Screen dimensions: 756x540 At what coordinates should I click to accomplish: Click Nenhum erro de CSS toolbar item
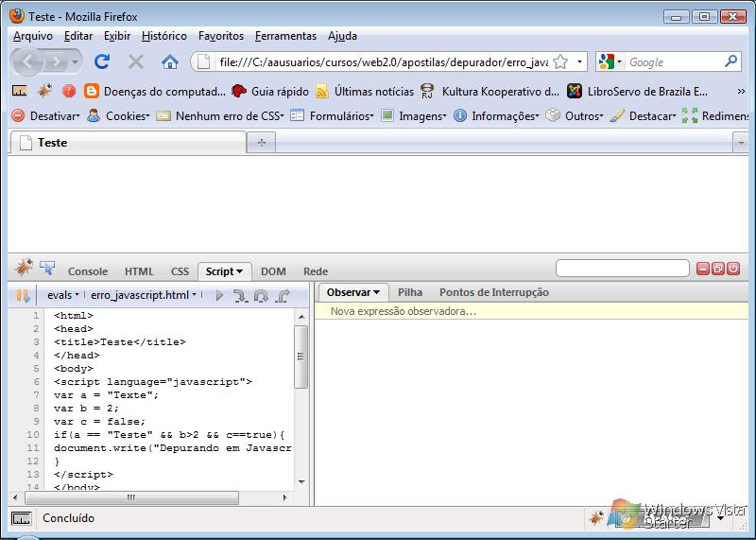tap(220, 115)
